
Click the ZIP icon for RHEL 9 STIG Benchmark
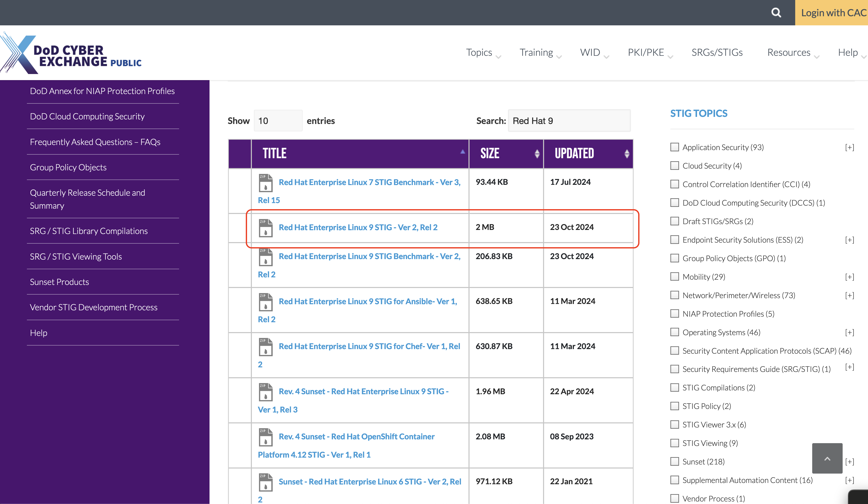coord(265,257)
